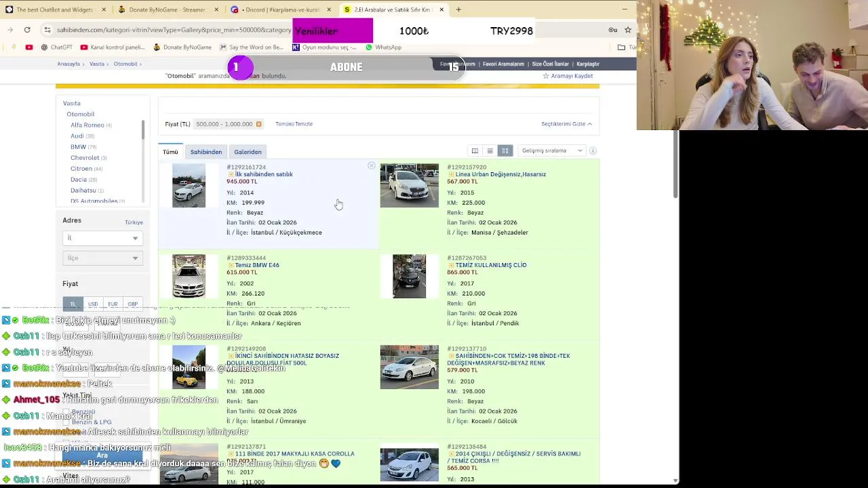
Task: Open the ChatGPT bookmark
Action: (x=56, y=47)
